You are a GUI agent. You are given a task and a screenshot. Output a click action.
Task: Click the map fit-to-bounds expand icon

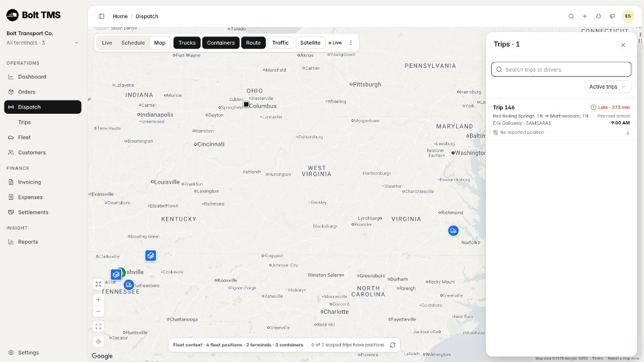(x=99, y=284)
